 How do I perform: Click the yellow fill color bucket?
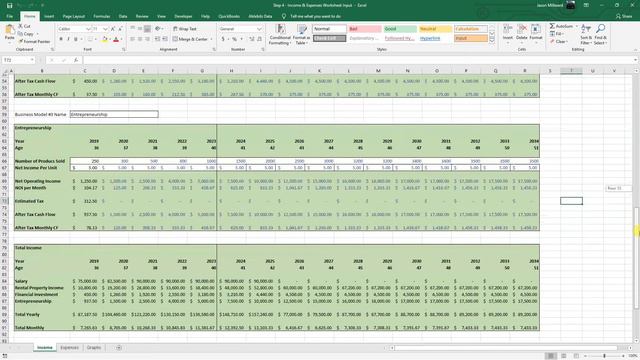tap(104, 39)
